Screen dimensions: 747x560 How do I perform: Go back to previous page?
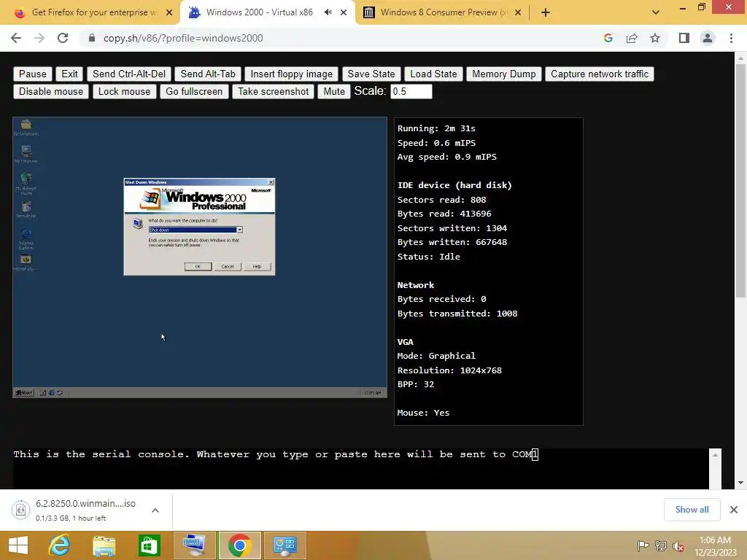[16, 38]
